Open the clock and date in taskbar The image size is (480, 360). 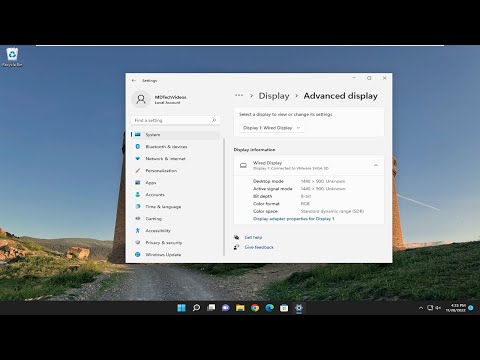(456, 308)
